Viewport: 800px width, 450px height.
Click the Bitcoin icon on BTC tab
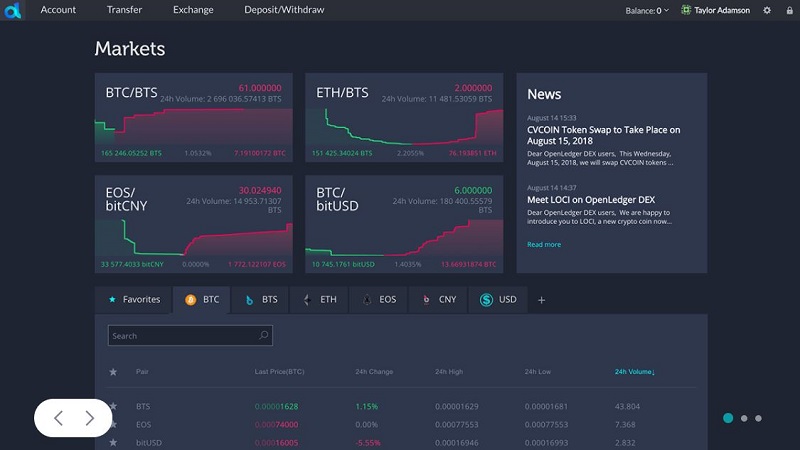(190, 300)
